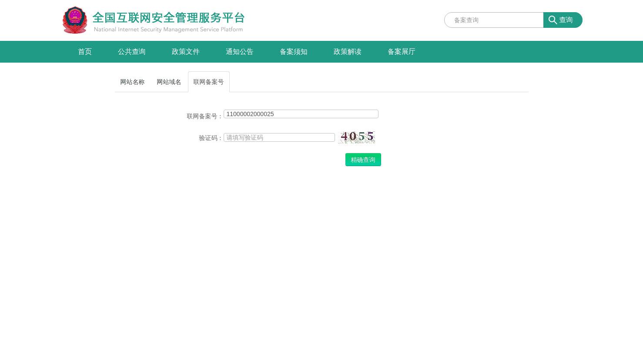Open 首页 in the navigation bar
643x364 pixels.
coord(85,52)
